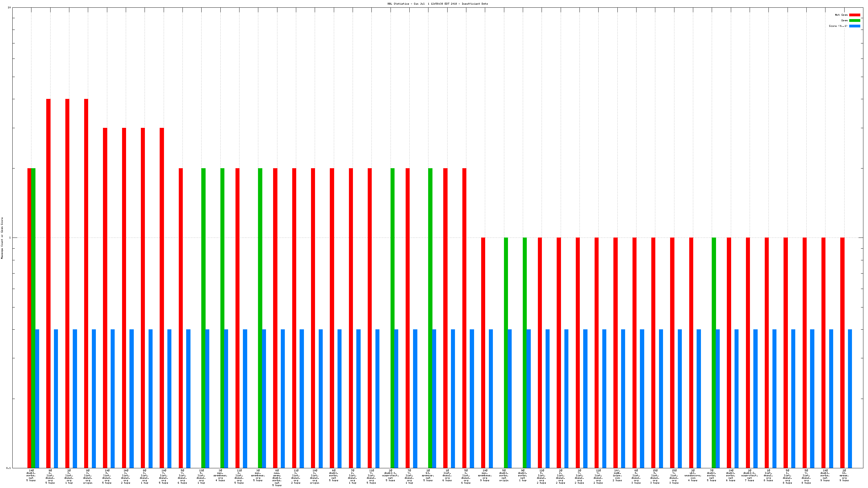Click the blue Score legend swatch

click(x=854, y=26)
